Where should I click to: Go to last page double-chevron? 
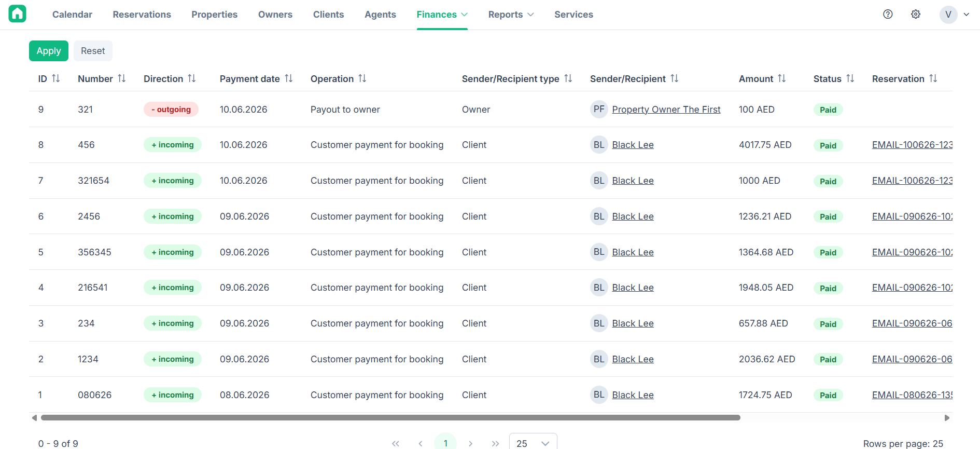point(495,443)
